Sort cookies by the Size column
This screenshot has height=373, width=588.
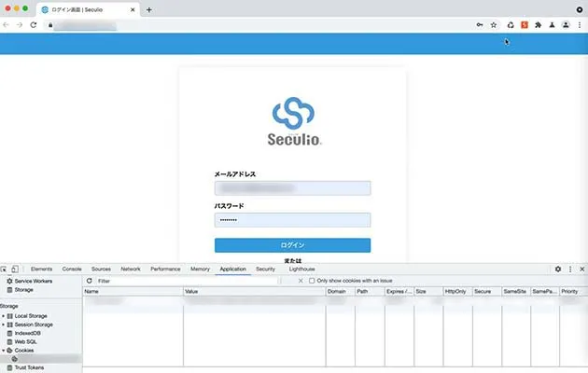click(x=428, y=291)
